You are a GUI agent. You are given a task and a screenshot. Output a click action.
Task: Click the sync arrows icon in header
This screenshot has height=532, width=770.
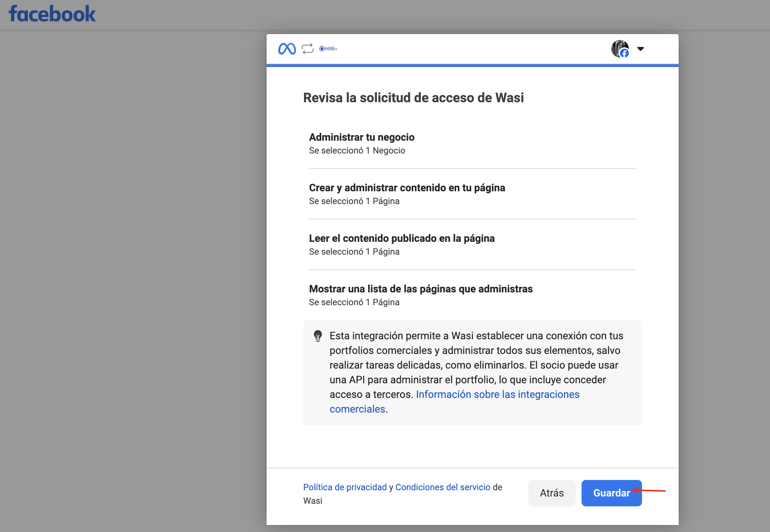(308, 49)
